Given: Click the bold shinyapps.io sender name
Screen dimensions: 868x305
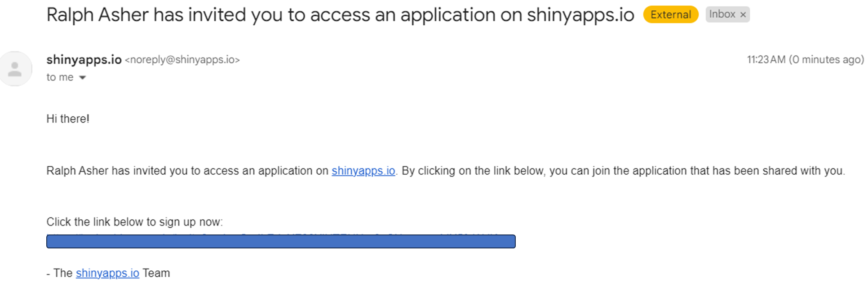Looking at the screenshot, I should coord(84,59).
